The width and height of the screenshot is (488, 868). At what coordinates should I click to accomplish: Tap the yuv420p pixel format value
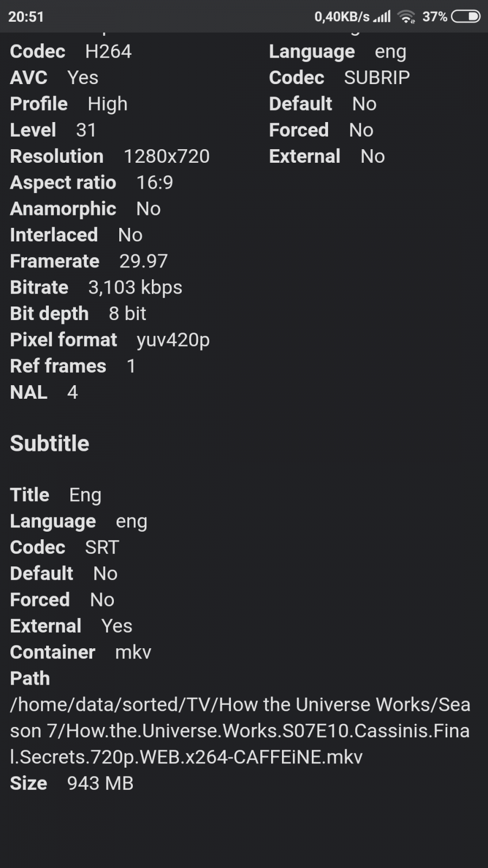click(173, 340)
